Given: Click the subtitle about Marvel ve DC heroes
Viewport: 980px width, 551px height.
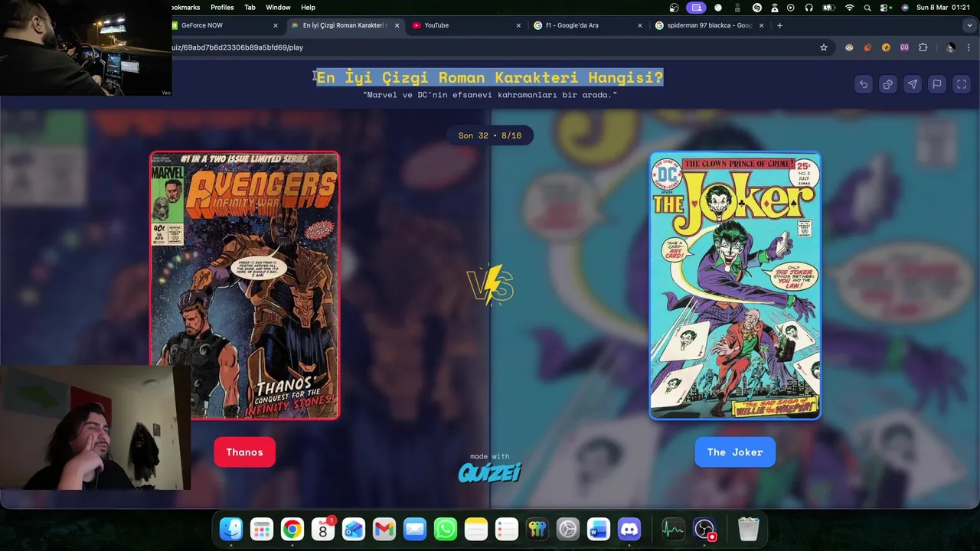Looking at the screenshot, I should 490,95.
